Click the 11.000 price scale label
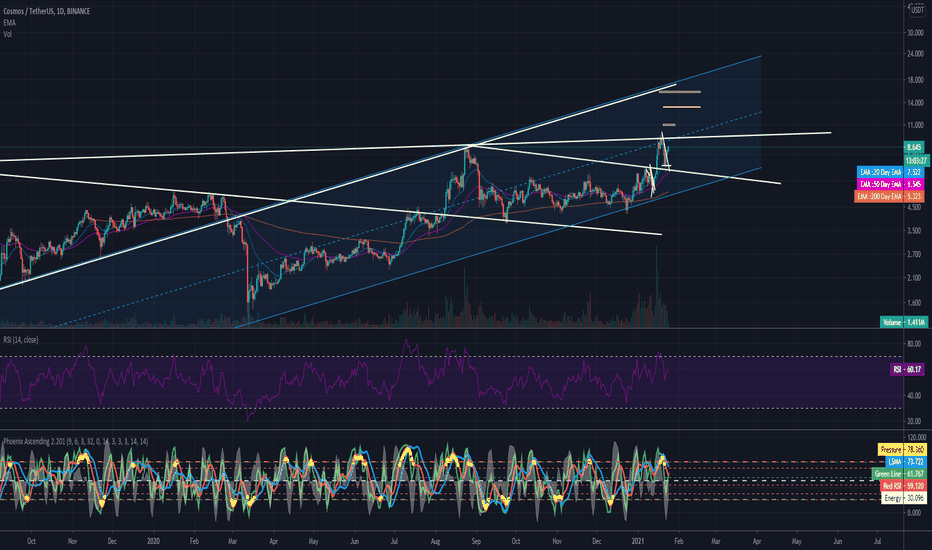Viewport: 932px width, 550px height. 916,125
